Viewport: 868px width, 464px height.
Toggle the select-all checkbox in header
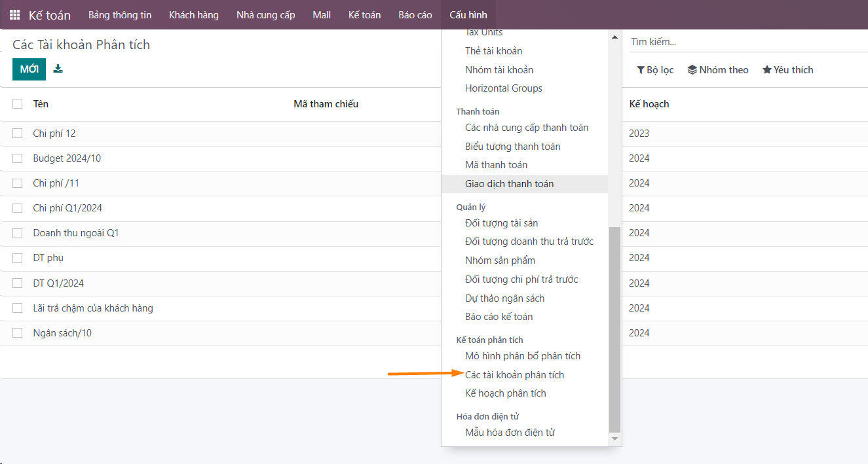pos(18,103)
